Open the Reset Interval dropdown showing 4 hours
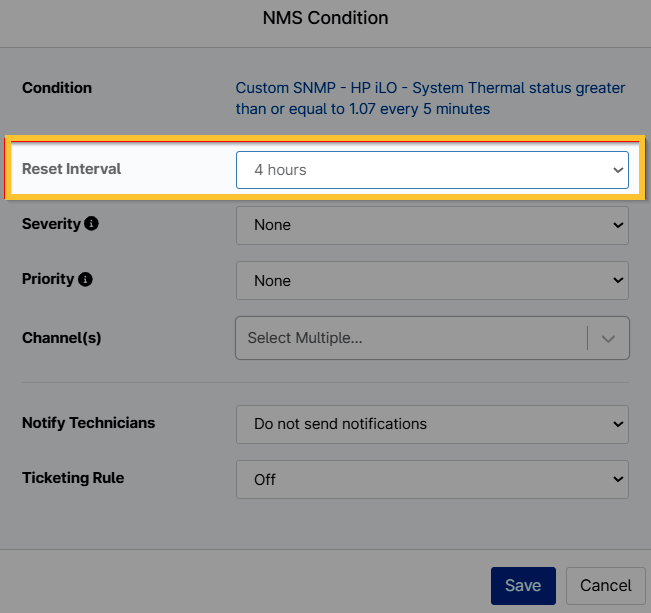The height and width of the screenshot is (613, 651). tap(432, 170)
